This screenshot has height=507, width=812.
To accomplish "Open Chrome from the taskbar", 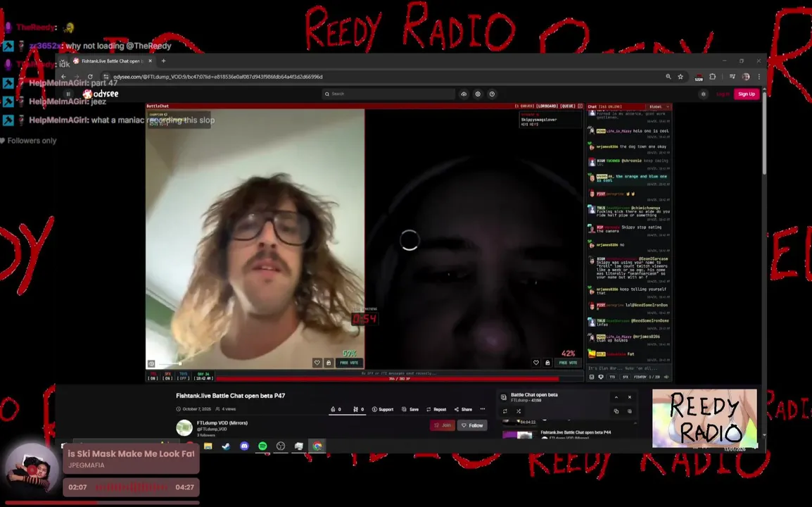I will pos(317,446).
